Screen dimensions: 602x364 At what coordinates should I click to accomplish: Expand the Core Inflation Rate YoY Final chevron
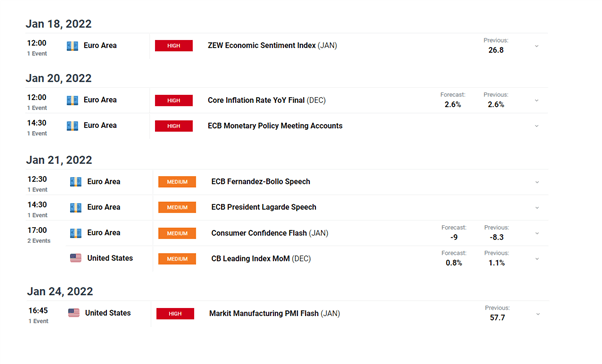(x=537, y=101)
